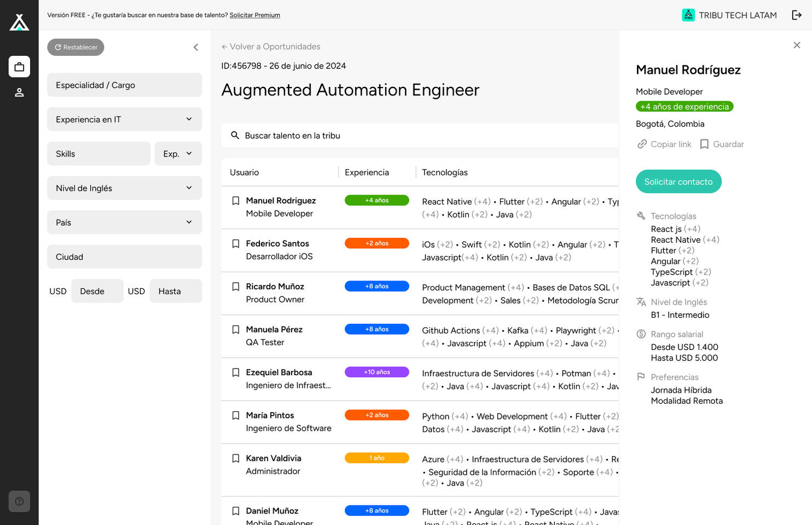Screen dimensions: 812x525
Task: Click the Tecnologías column header
Action: pos(444,172)
